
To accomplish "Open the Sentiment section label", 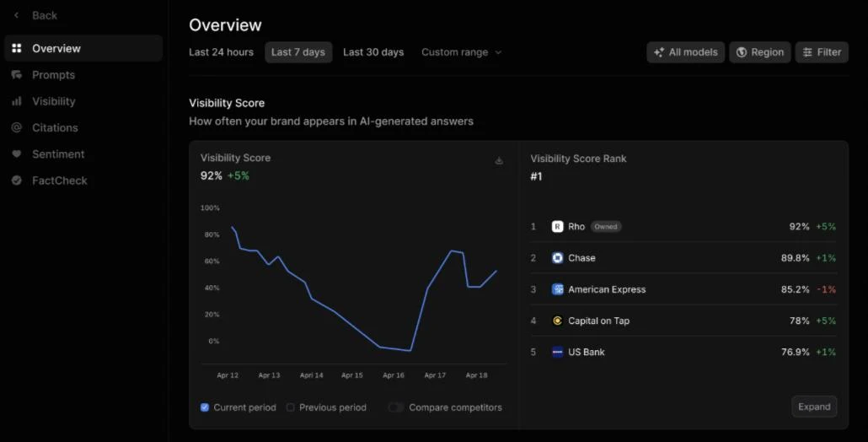I will [58, 154].
